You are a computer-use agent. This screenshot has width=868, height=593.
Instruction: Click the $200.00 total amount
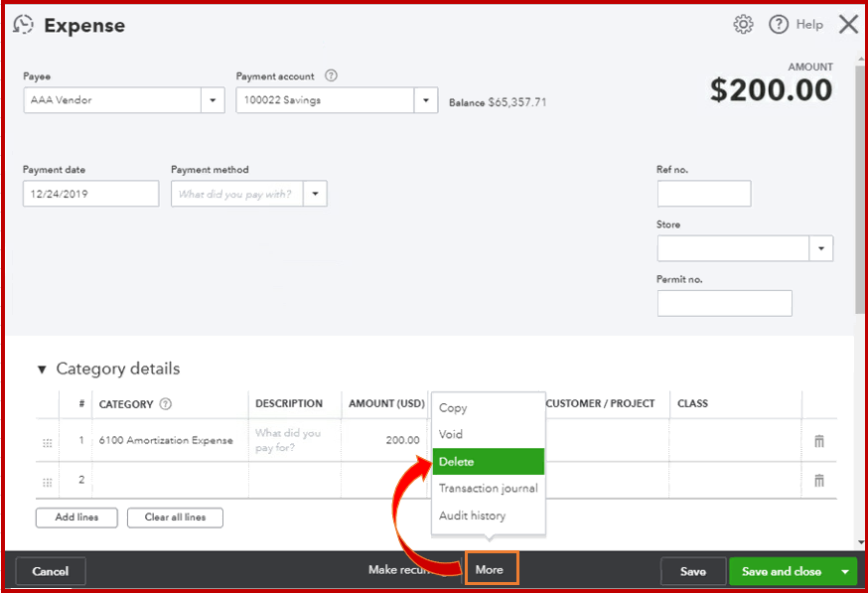coord(771,89)
